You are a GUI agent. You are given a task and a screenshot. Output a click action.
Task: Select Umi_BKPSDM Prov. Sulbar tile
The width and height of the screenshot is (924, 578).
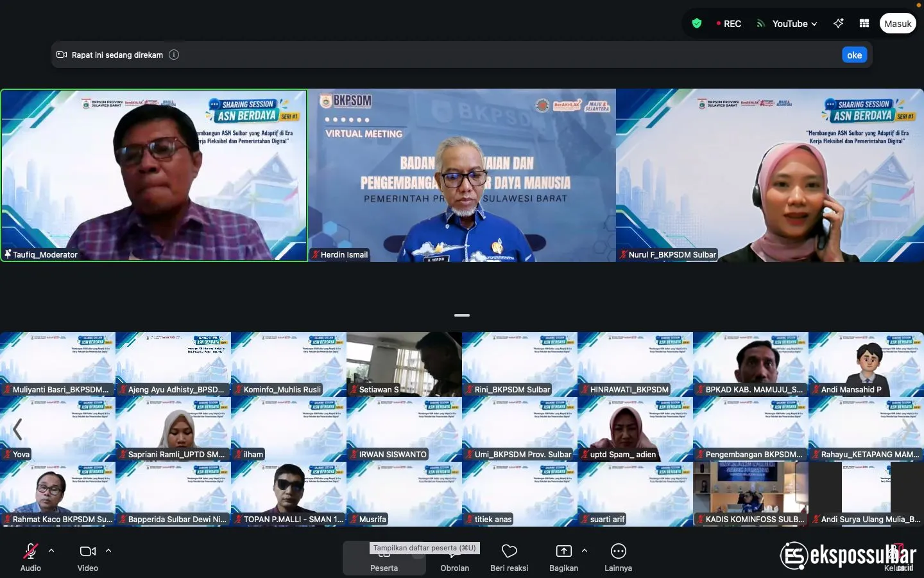click(520, 429)
